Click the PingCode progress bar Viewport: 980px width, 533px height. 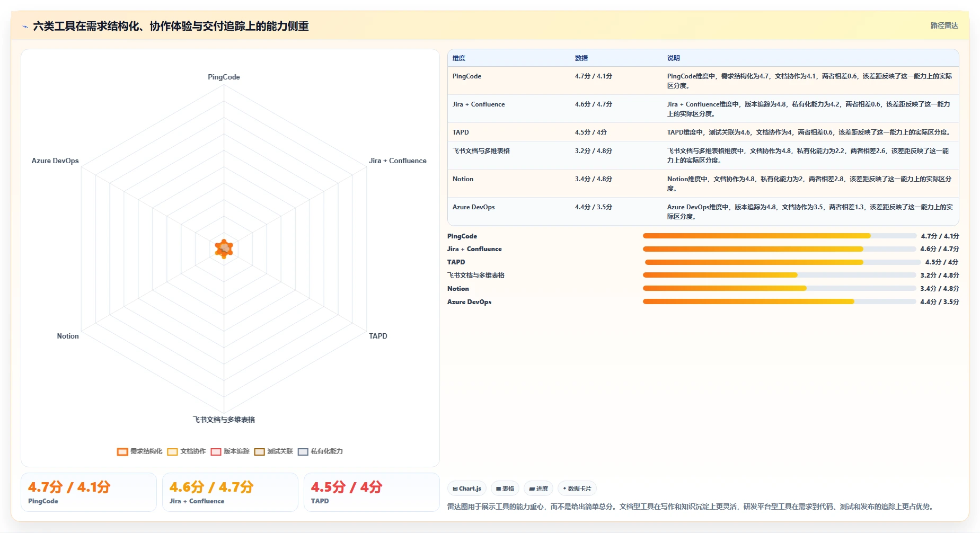coord(779,236)
